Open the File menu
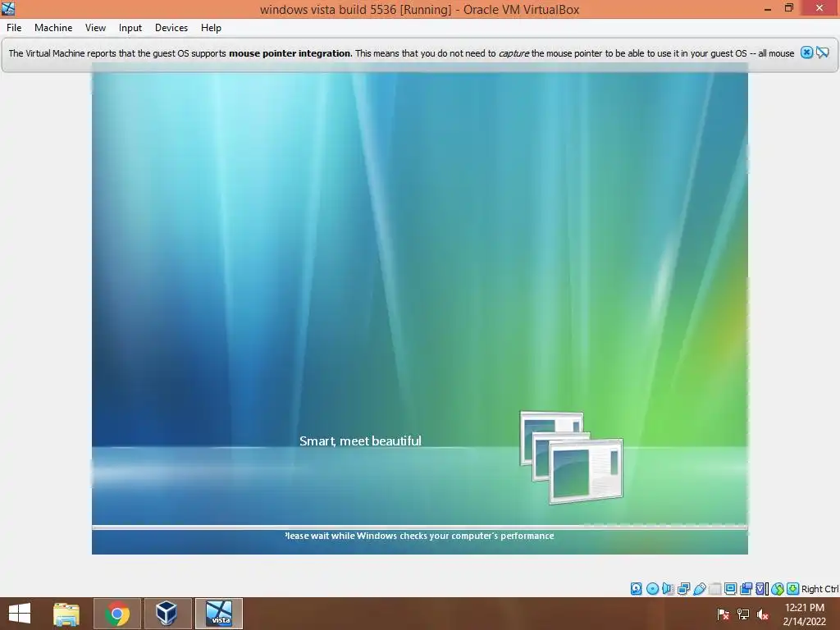The height and width of the screenshot is (630, 840). pos(14,28)
